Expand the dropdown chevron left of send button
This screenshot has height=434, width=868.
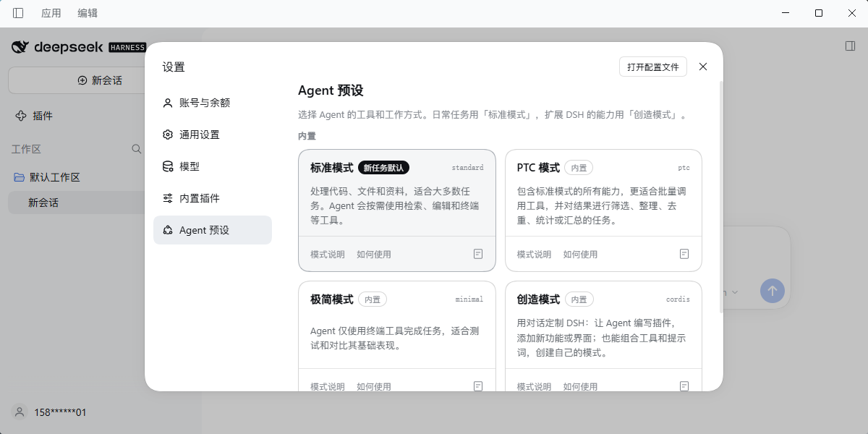tap(735, 292)
